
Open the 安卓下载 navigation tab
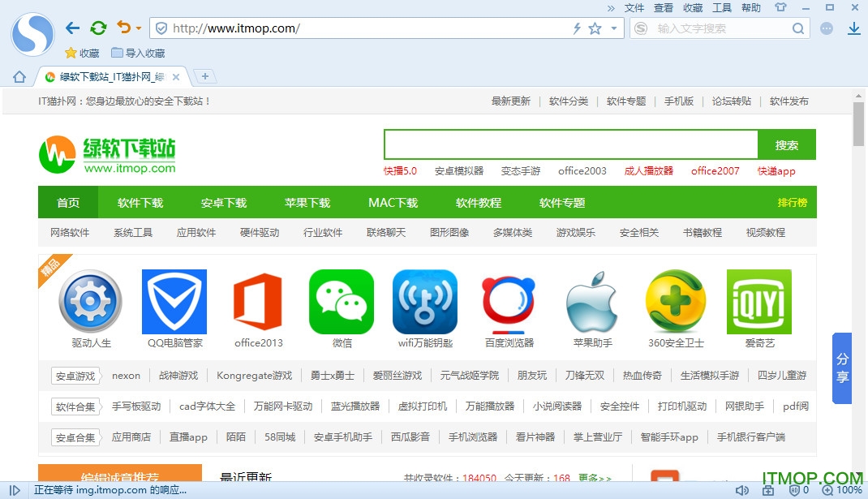(x=224, y=203)
